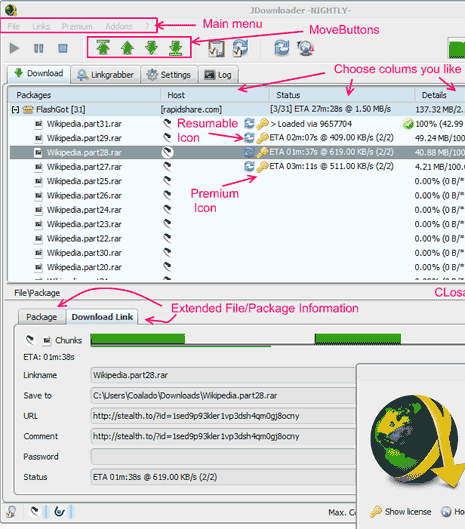Click the JDownloader logo in title bar
Image resolution: width=465 pixels, height=529 pixels.
click(11, 10)
